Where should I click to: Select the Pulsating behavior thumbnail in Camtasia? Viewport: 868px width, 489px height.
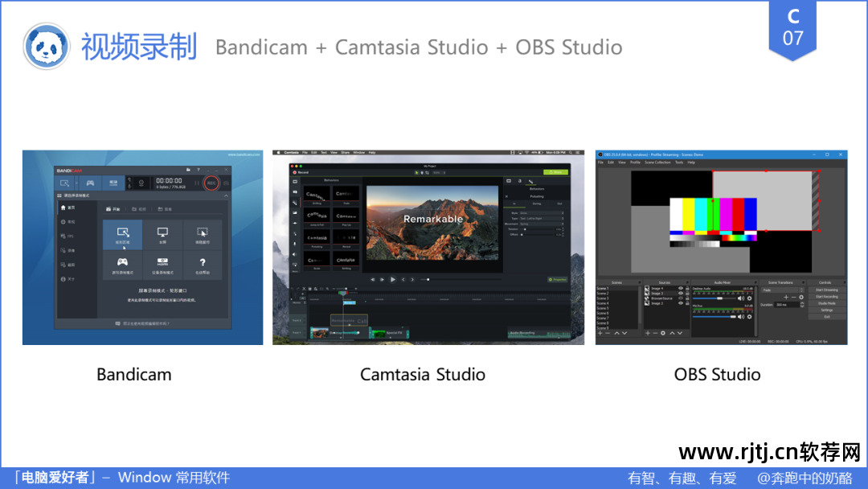click(x=317, y=239)
